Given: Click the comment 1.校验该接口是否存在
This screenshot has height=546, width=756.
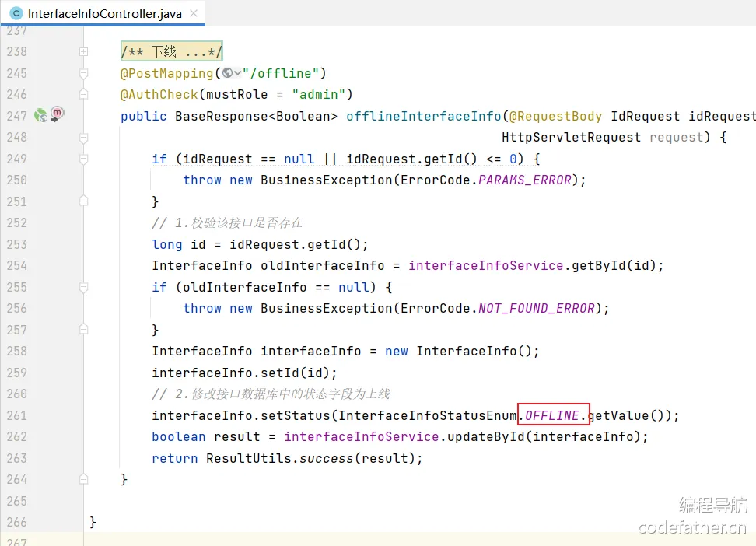Looking at the screenshot, I should pos(227,223).
